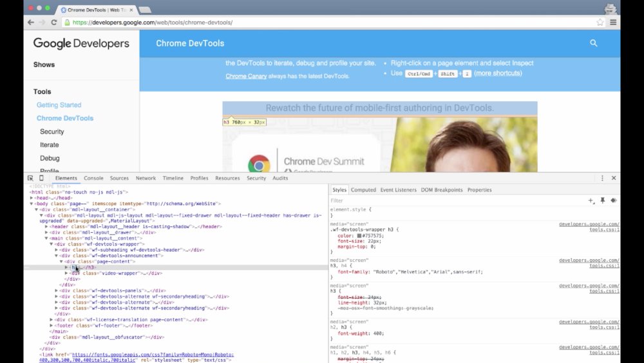644x363 pixels.
Task: Open DevTools three-dot settings menu
Action: click(602, 178)
